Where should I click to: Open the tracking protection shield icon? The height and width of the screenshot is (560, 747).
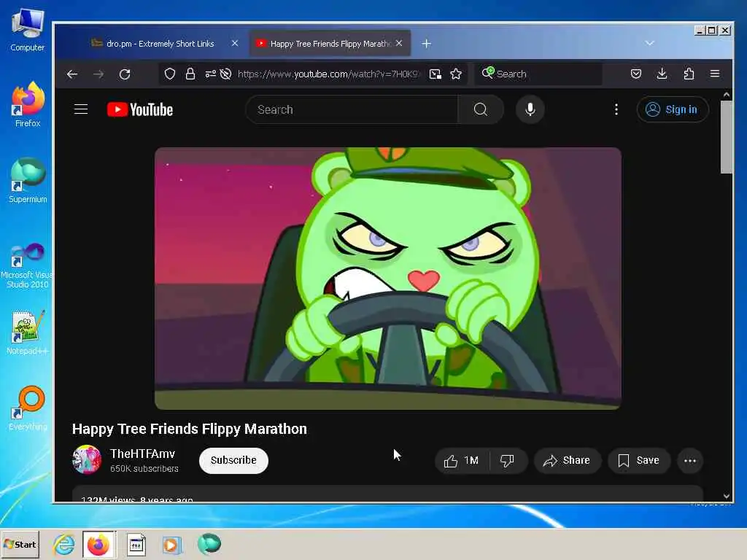pos(170,74)
